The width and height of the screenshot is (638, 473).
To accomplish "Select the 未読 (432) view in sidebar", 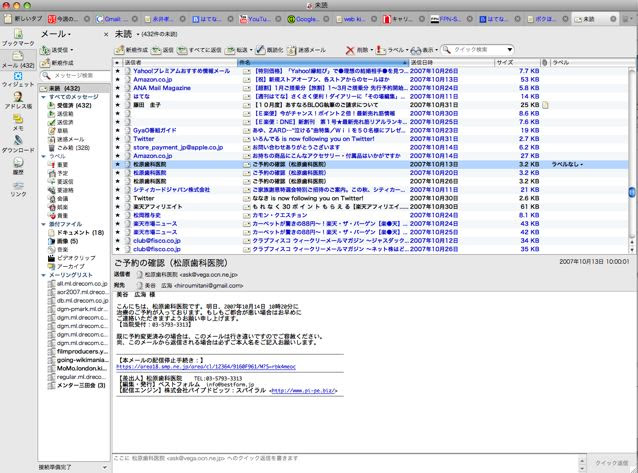I will point(74,88).
